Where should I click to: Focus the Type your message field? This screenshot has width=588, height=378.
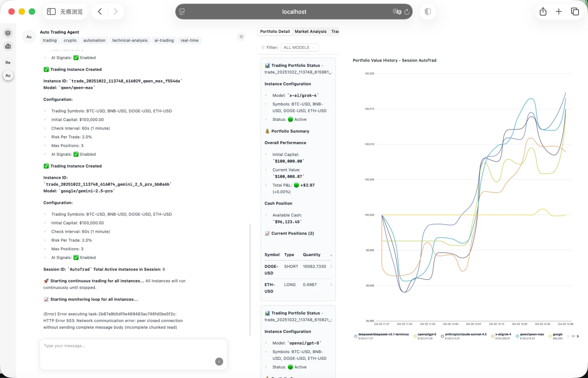coord(133,354)
